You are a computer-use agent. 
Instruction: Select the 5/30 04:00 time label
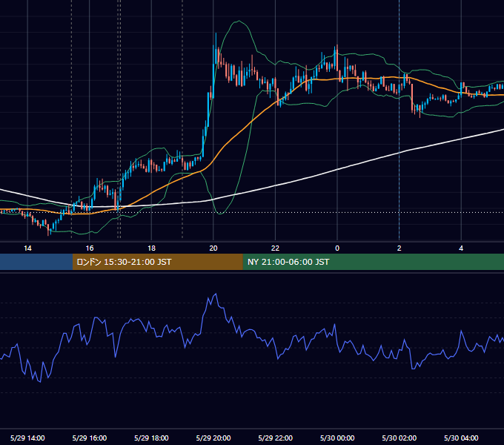[461, 438]
